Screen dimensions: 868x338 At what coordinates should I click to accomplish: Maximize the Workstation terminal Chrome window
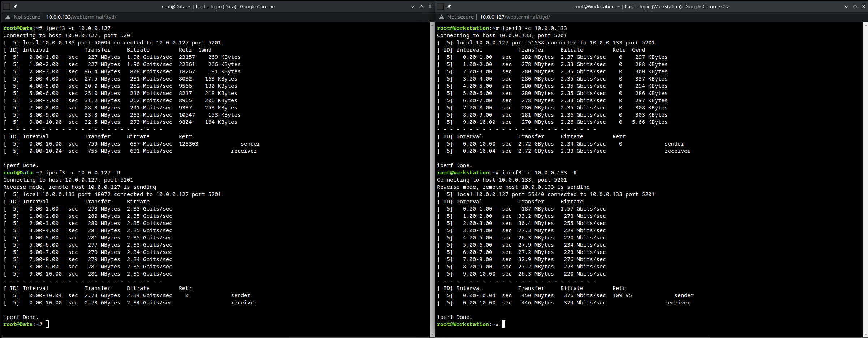[x=855, y=6]
